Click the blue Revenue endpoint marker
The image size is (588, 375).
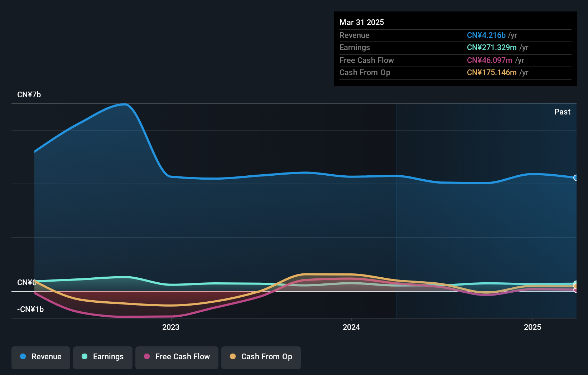coord(575,178)
